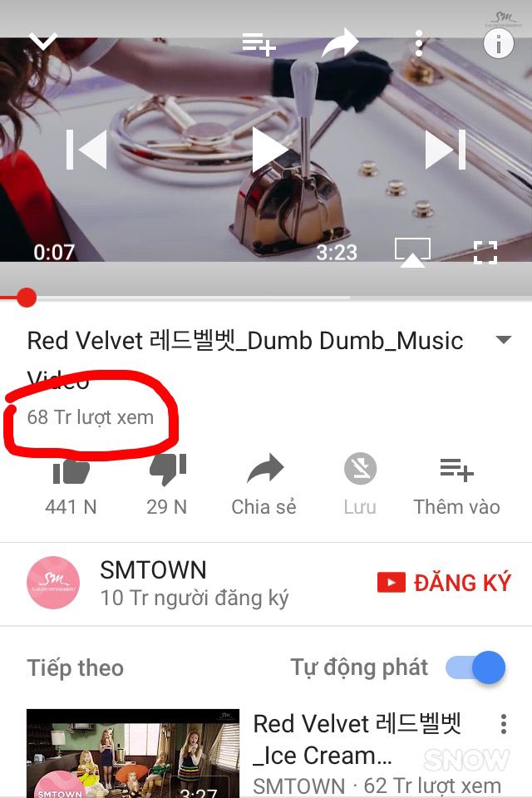Enter fullscreen mode
The height and width of the screenshot is (798, 532).
point(485,253)
